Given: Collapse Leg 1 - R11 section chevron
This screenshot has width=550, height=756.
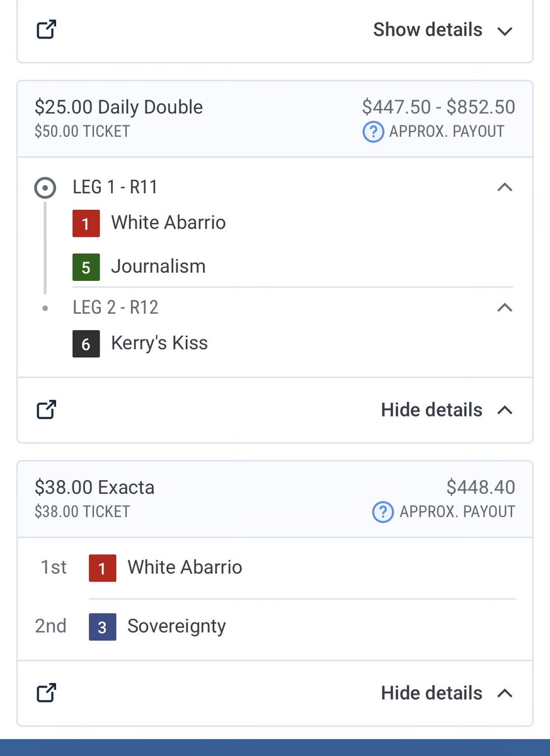Looking at the screenshot, I should [x=505, y=187].
